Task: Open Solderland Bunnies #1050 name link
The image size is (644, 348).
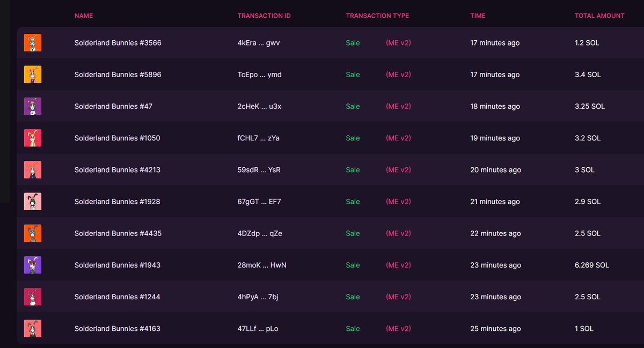Action: 117,138
